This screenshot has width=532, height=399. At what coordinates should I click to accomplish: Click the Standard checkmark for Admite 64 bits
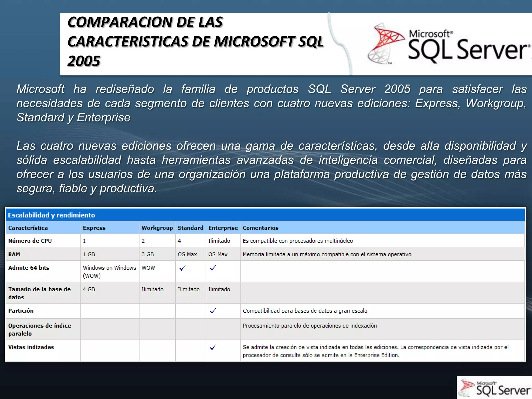click(x=183, y=268)
